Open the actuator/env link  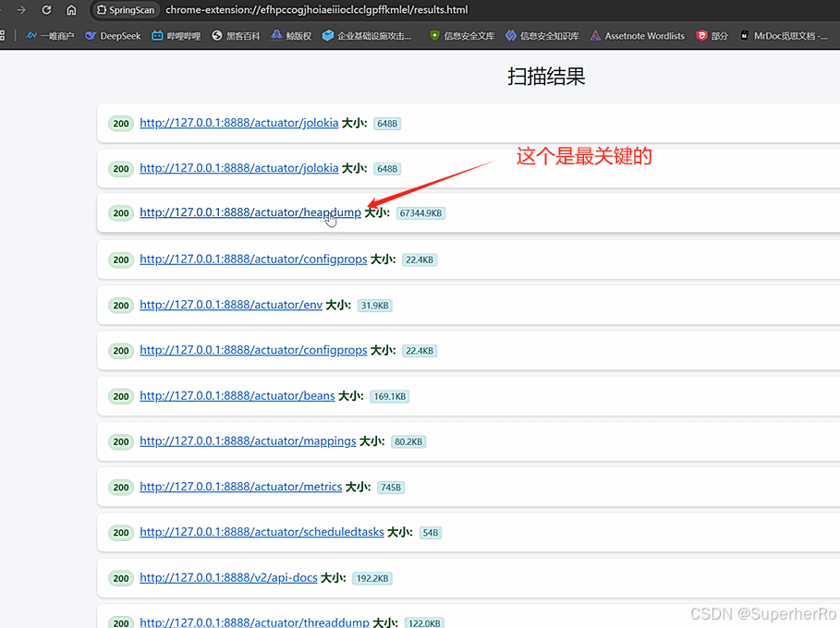point(231,305)
